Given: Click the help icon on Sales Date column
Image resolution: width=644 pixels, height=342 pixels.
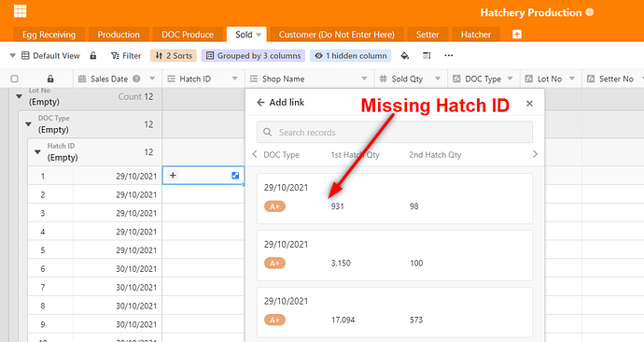Looking at the screenshot, I should (x=136, y=78).
